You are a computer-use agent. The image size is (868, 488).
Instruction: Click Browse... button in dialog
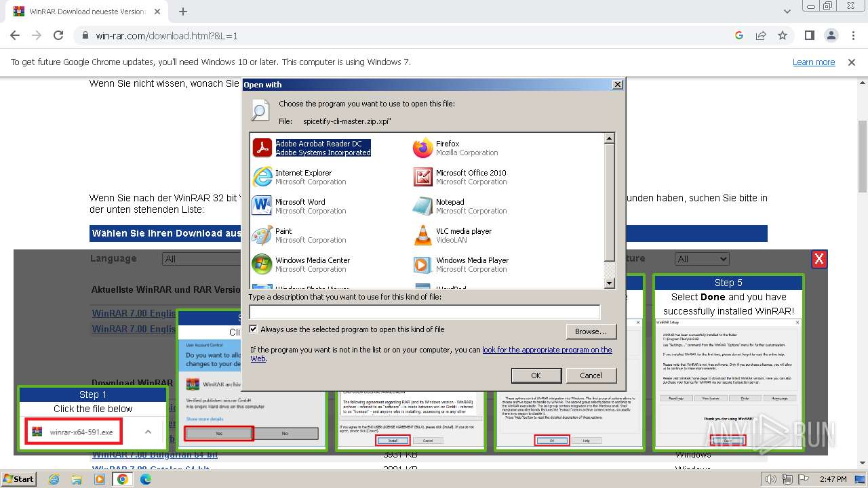coord(591,331)
